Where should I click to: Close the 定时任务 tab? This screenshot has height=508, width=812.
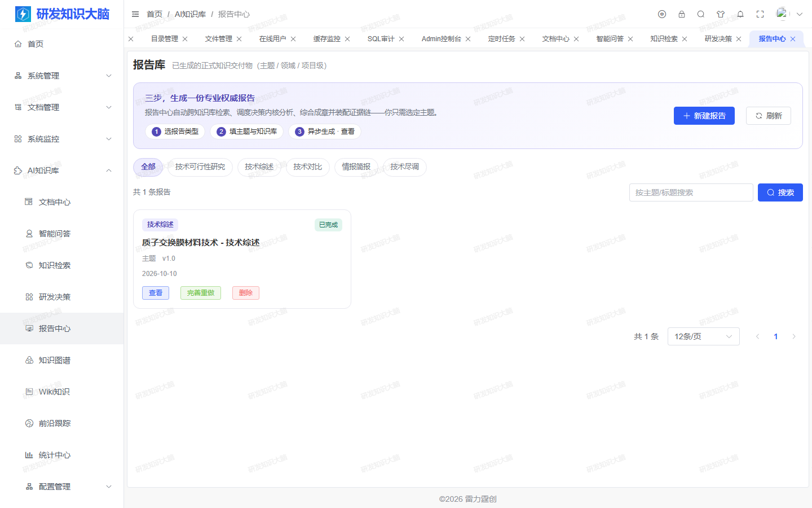(x=522, y=39)
